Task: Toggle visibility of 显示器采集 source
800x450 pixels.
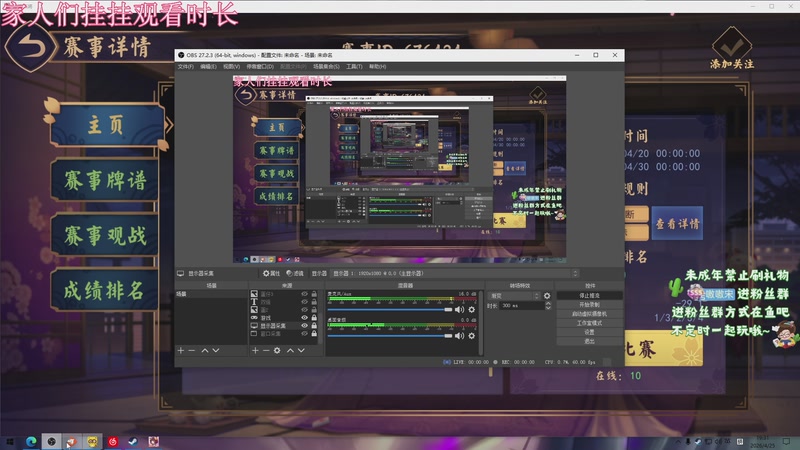Action: coord(305,326)
